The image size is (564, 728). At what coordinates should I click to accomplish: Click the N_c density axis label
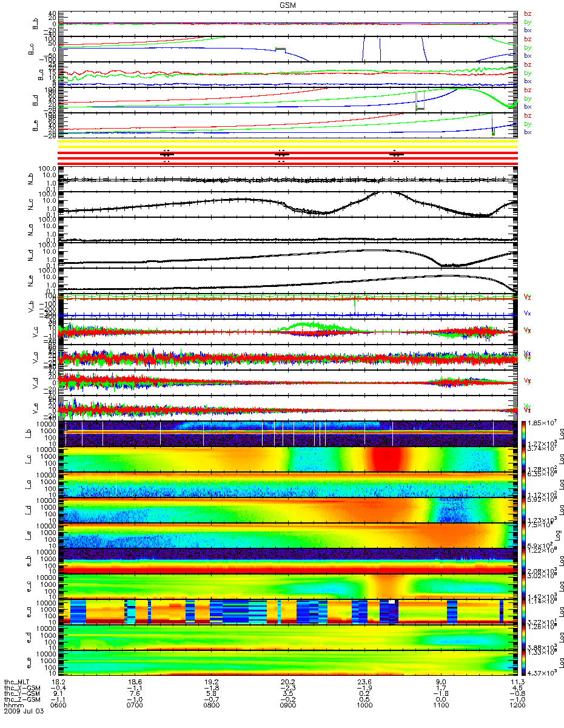click(x=31, y=204)
